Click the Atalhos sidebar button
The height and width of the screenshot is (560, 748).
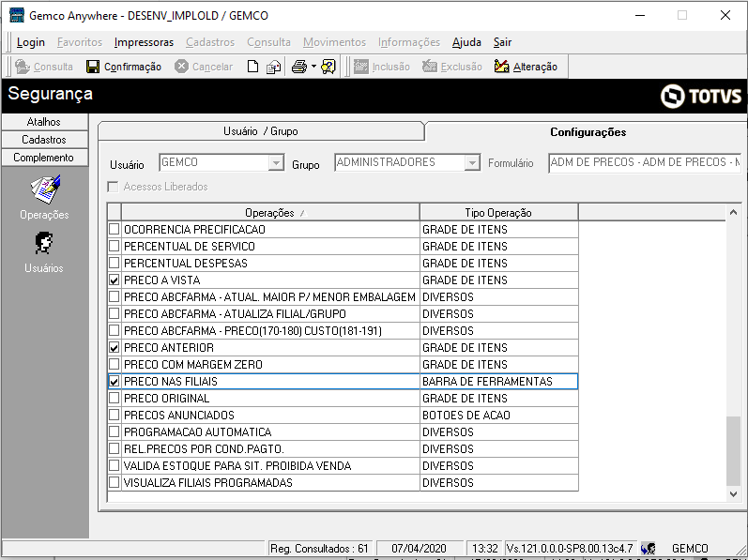point(44,122)
